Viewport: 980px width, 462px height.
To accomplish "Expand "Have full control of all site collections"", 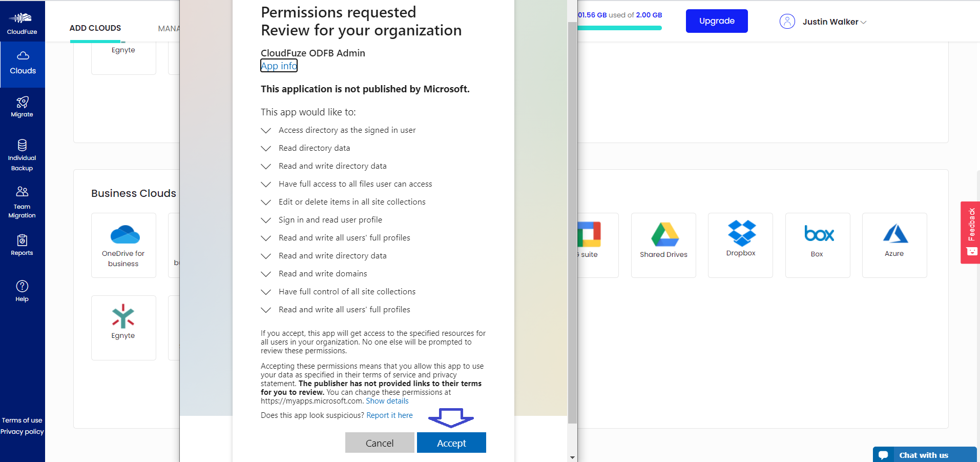I will point(266,292).
